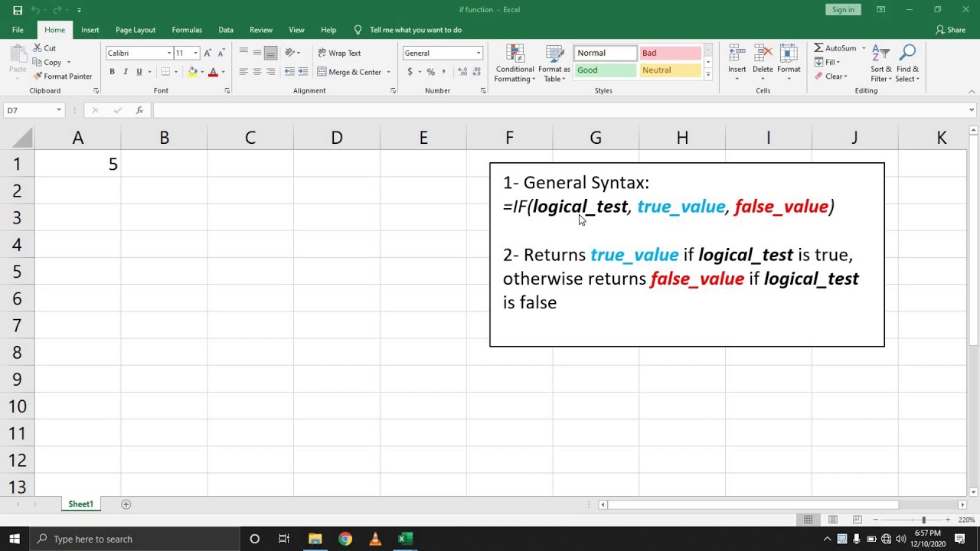Click the Increase Font Size icon
980x551 pixels.
click(x=207, y=53)
